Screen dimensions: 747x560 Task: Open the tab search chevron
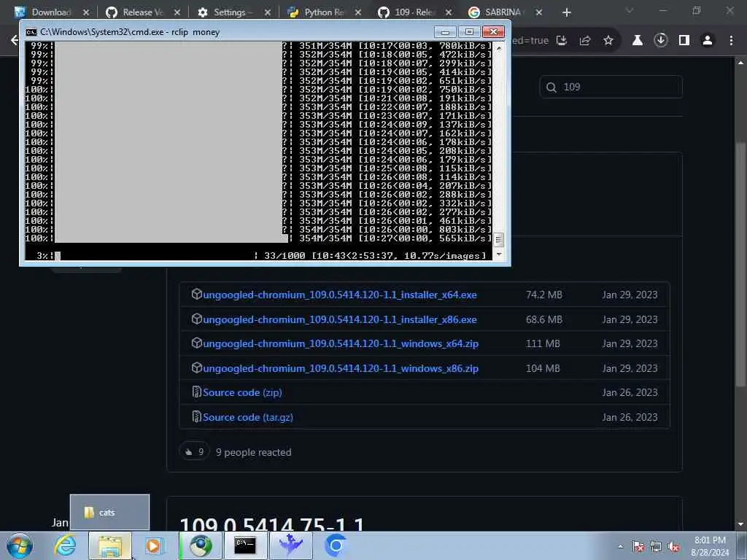click(630, 10)
